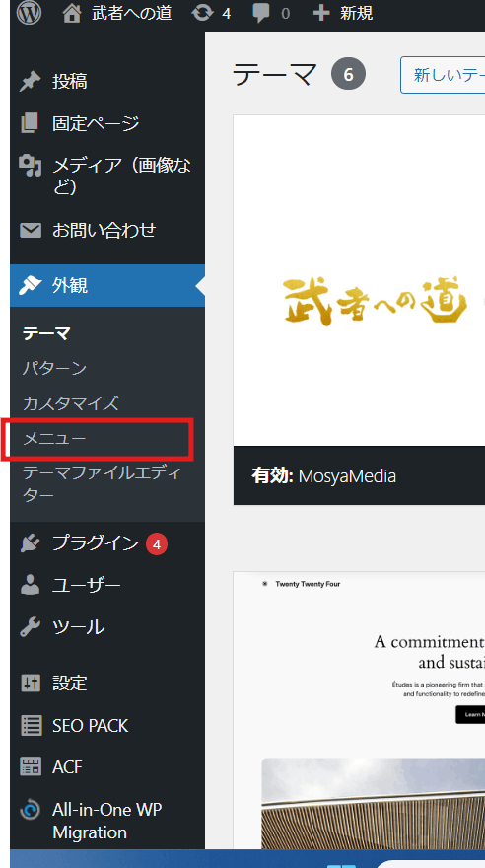This screenshot has width=485, height=868.
Task: Click the wrench icon for ツール
Action: pyautogui.click(x=31, y=627)
